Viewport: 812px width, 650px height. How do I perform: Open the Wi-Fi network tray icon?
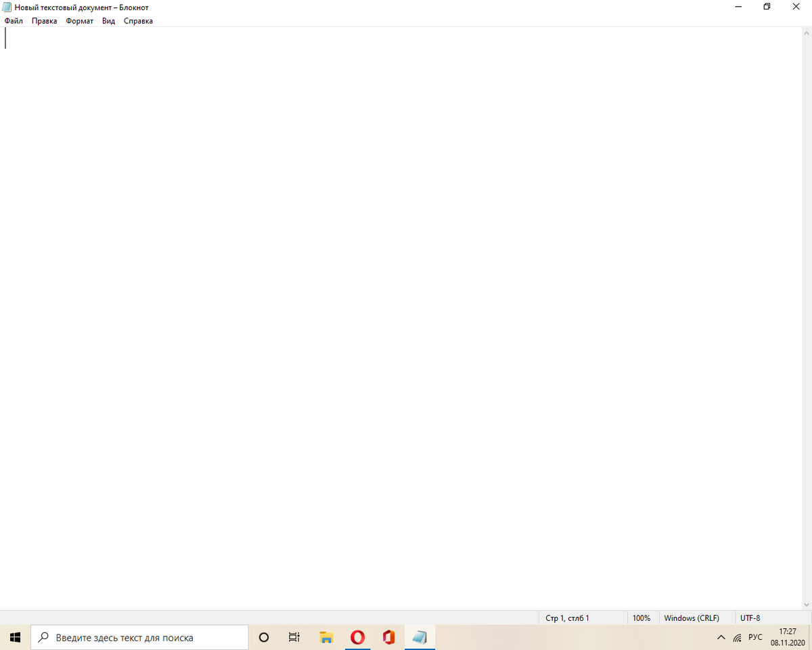(x=738, y=637)
